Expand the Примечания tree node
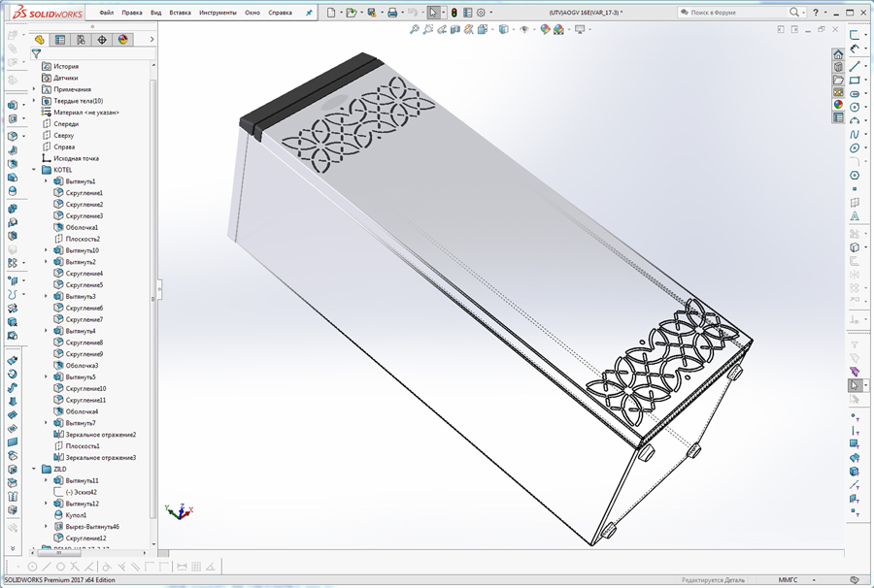 (x=33, y=89)
